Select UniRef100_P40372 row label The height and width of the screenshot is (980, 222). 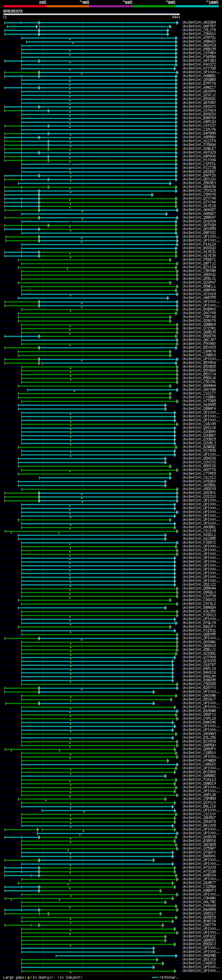point(199,65)
